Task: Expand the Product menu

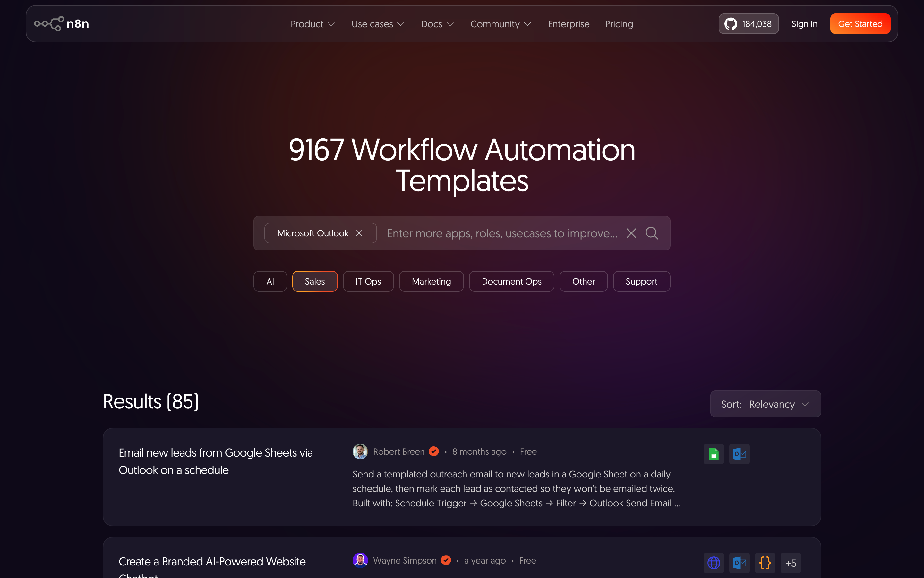Action: (312, 24)
